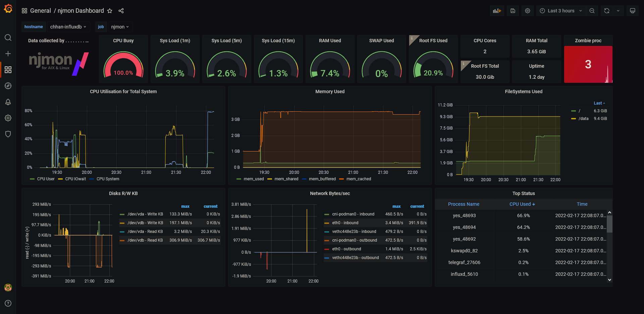Expand the refresh interval dropdown arrow
This screenshot has height=314, width=644.
click(618, 11)
